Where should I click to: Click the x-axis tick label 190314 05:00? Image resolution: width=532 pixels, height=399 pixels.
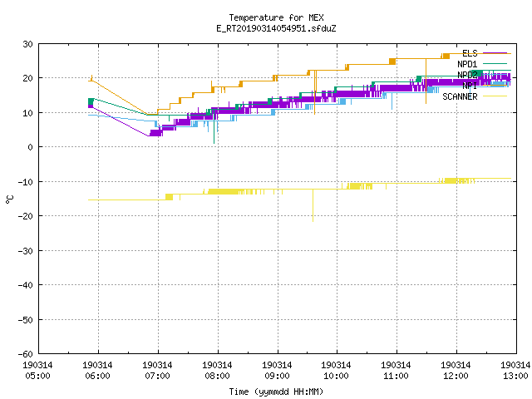tap(37, 371)
